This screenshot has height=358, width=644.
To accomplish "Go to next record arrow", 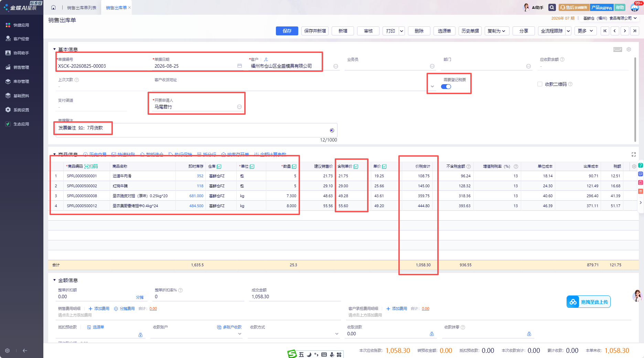I will (x=625, y=31).
